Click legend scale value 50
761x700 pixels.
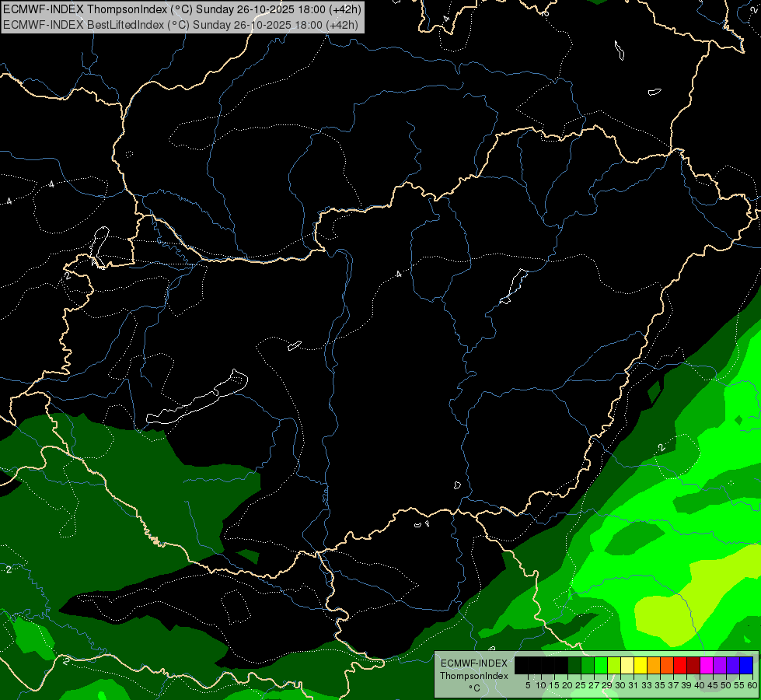pos(726,685)
